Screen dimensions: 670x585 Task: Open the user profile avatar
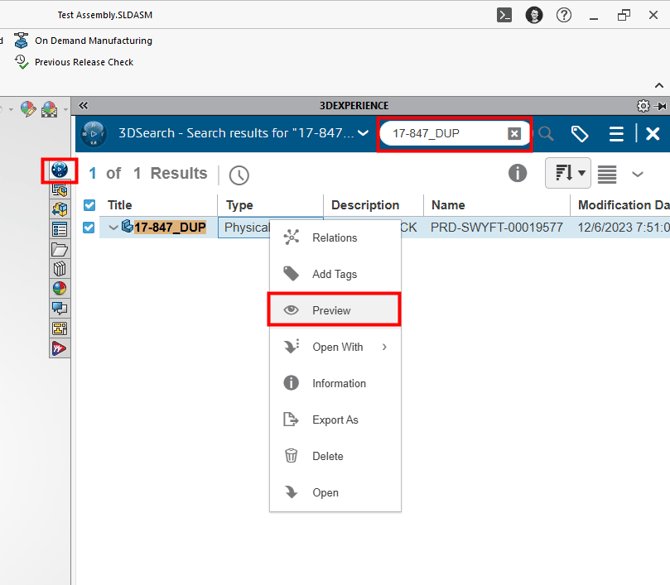click(x=534, y=15)
